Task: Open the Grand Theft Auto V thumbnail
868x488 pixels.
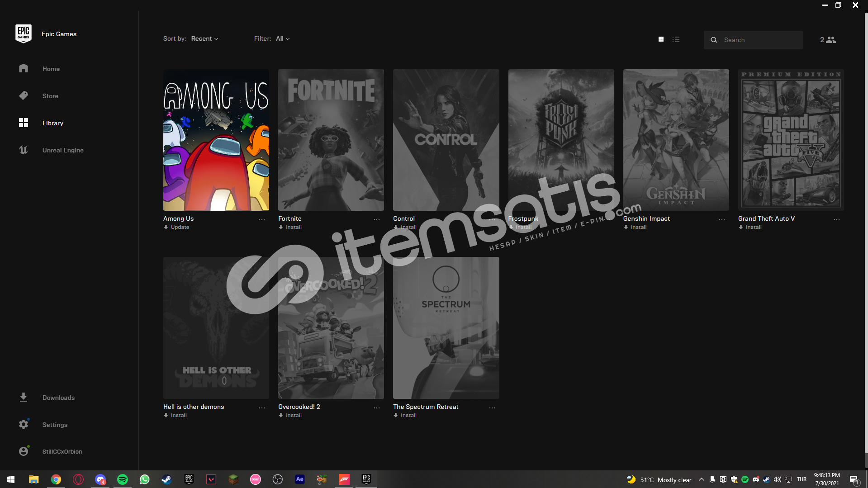Action: pos(791,140)
